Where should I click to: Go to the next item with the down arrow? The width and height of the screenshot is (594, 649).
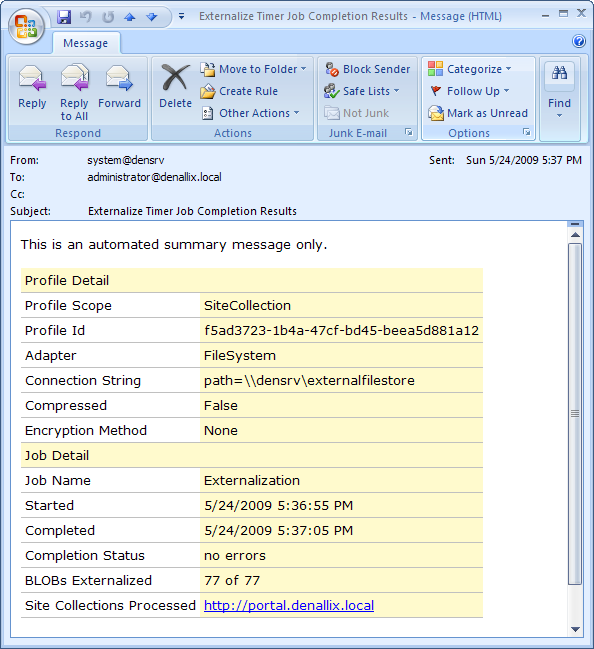click(152, 17)
